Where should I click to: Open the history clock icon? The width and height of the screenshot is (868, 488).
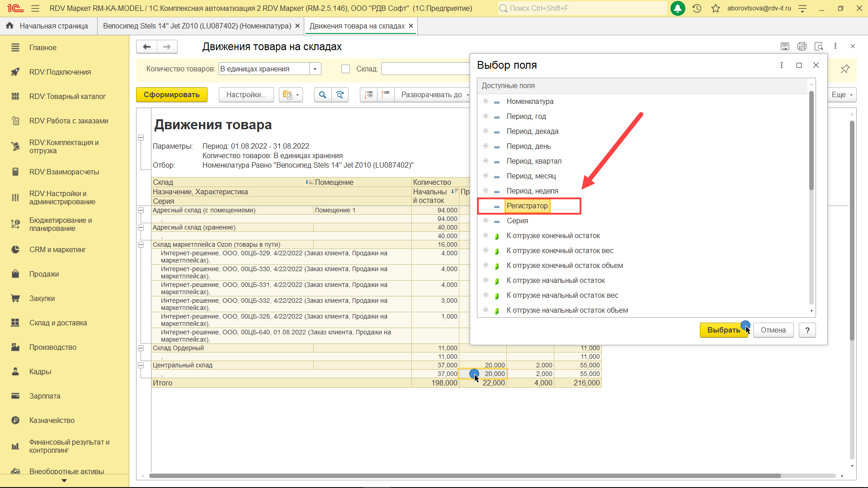[697, 8]
